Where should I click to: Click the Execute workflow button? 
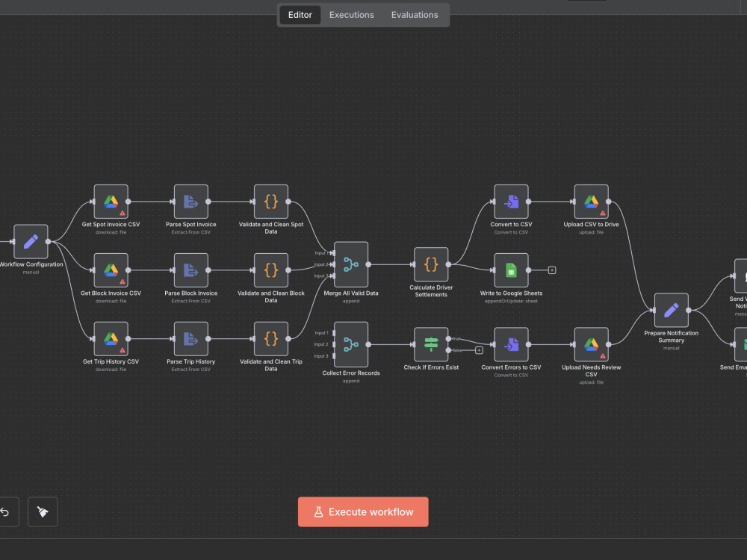(363, 512)
